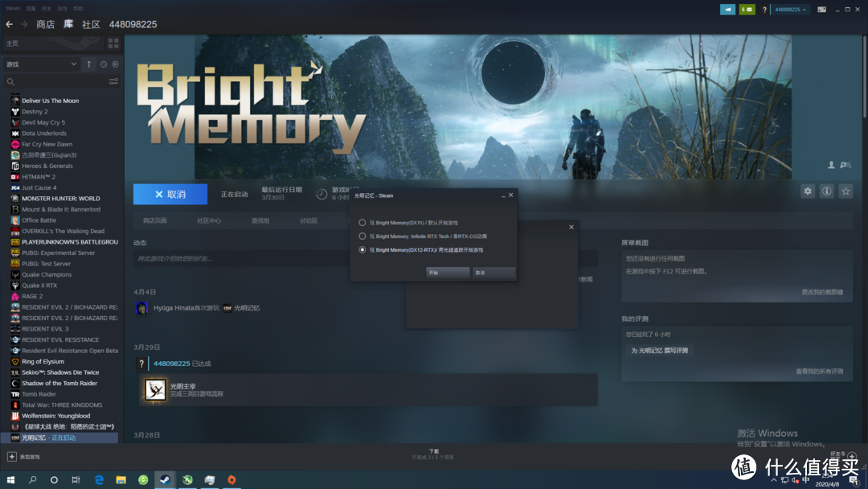Open the 商店页面 store page tab
This screenshot has height=489, width=868.
(x=155, y=220)
